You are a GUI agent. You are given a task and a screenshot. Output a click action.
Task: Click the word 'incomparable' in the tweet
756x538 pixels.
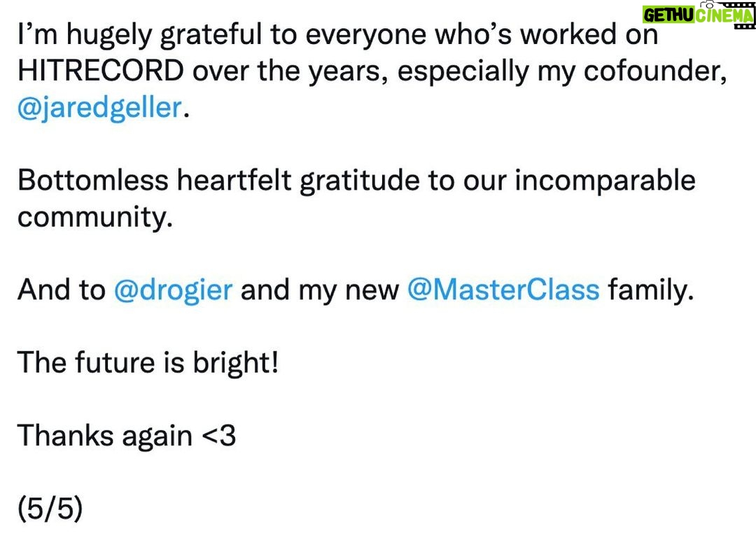(605, 180)
